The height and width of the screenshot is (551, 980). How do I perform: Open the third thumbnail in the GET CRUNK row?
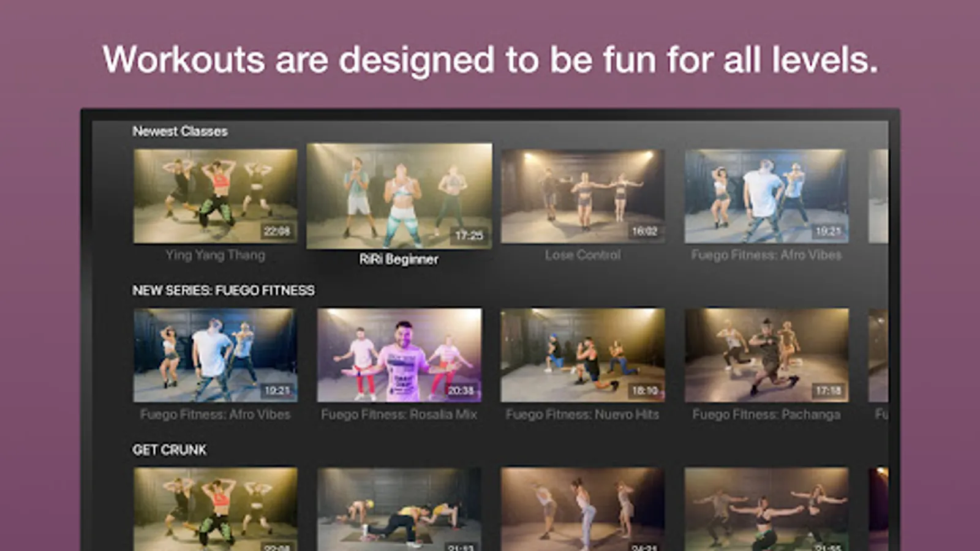pyautogui.click(x=582, y=509)
